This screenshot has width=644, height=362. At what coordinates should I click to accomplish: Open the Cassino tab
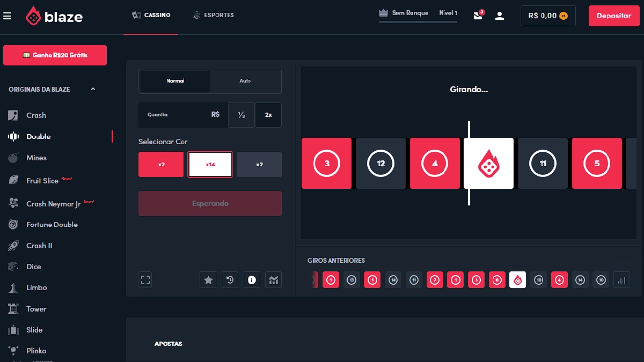coord(151,16)
